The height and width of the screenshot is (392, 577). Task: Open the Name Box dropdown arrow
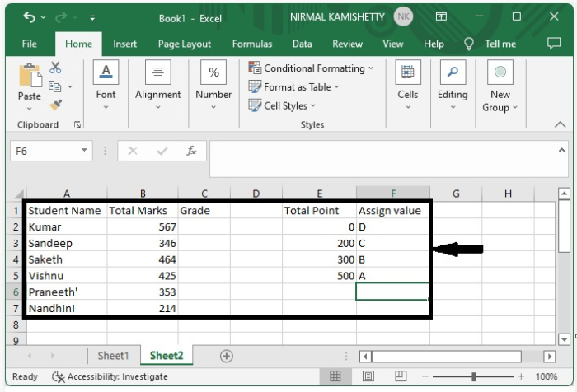click(84, 150)
